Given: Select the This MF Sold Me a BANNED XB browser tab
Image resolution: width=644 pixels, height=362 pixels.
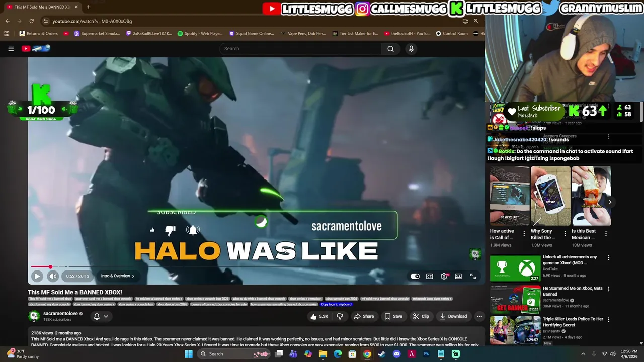Looking at the screenshot, I should pyautogui.click(x=42, y=7).
